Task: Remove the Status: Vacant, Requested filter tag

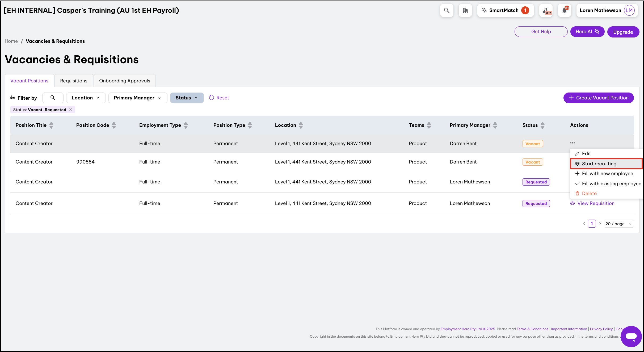Action: pyautogui.click(x=71, y=110)
